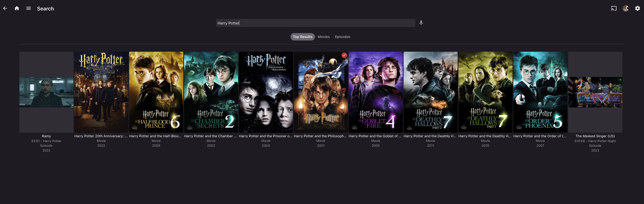This screenshot has height=204, width=644.
Task: Click 'The Masked Singer (US)' title
Action: [x=595, y=136]
